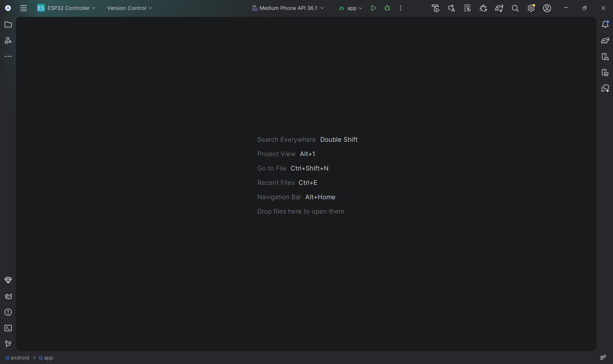This screenshot has width=613, height=364.
Task: Open the app run configuration dropdown
Action: point(351,8)
